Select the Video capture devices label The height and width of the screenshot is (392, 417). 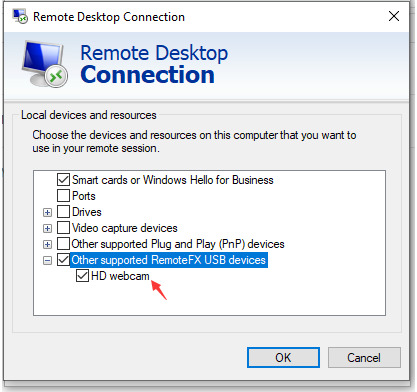click(x=125, y=228)
